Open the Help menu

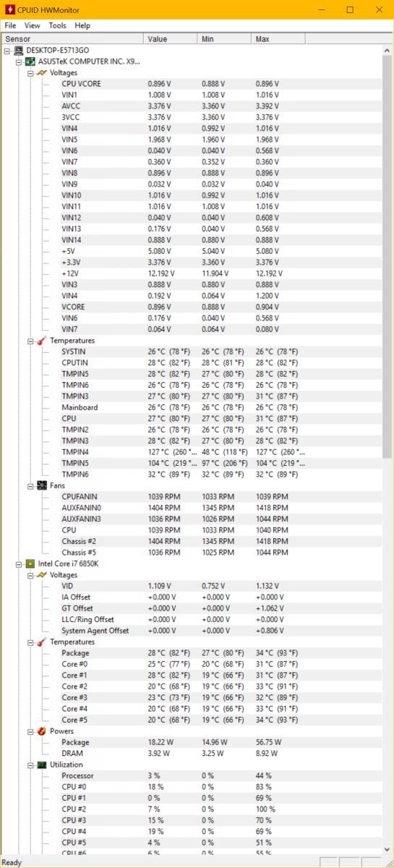click(83, 25)
